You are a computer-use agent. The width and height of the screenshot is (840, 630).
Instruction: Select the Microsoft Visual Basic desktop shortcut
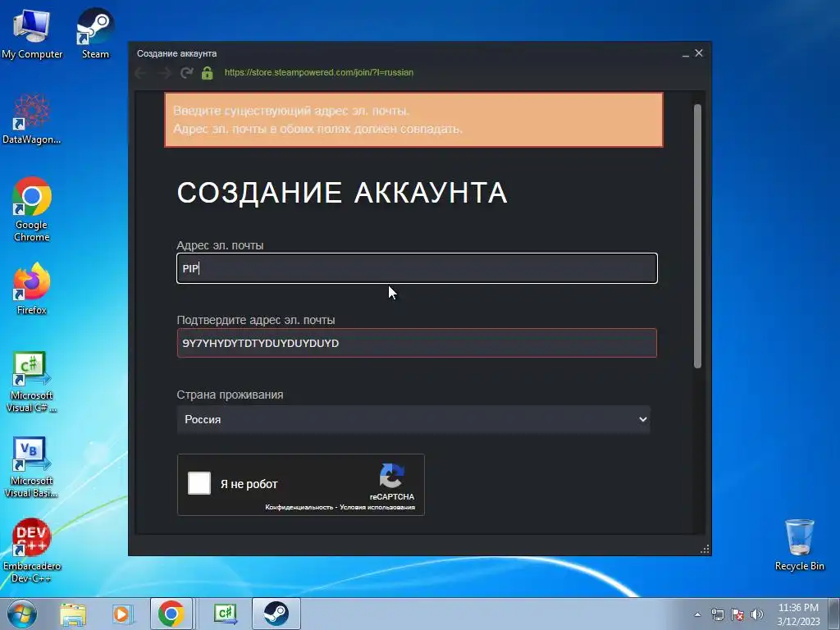pyautogui.click(x=32, y=467)
